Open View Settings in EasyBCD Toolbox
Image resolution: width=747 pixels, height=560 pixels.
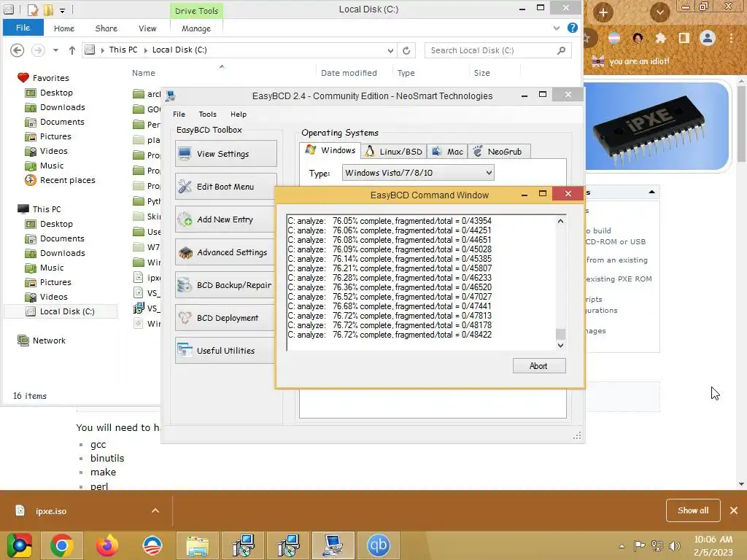coord(226,154)
